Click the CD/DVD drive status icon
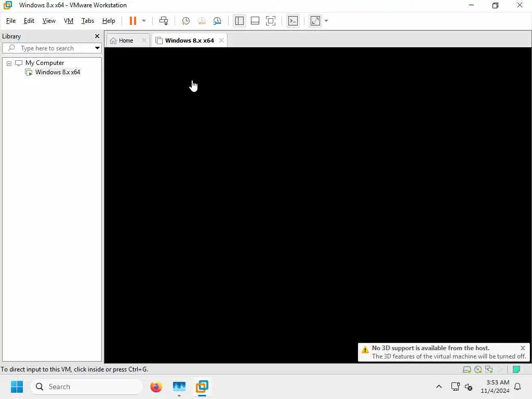The height and width of the screenshot is (399, 532). click(x=478, y=369)
